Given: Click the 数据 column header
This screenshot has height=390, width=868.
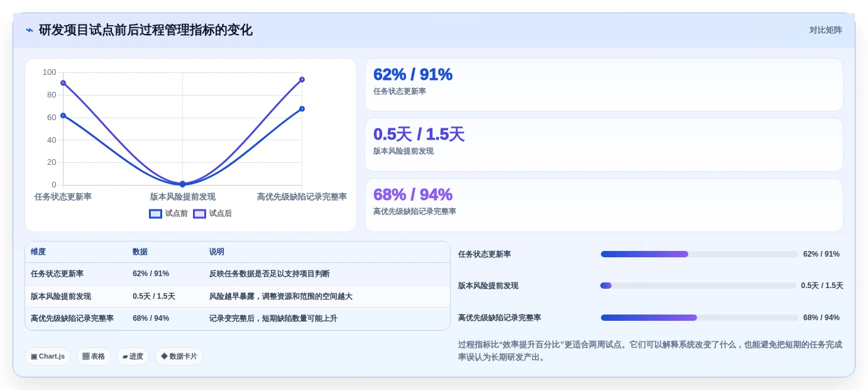Looking at the screenshot, I should click(x=140, y=252).
